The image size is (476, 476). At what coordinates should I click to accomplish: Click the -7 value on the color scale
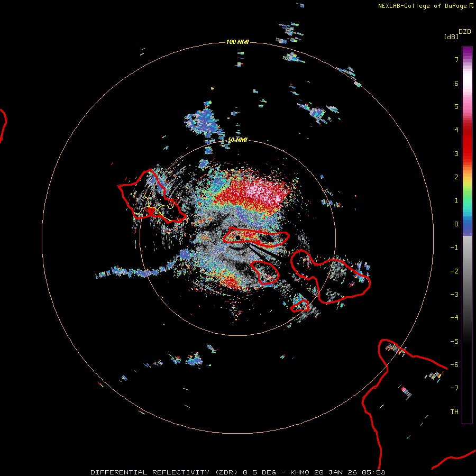pyautogui.click(x=454, y=388)
